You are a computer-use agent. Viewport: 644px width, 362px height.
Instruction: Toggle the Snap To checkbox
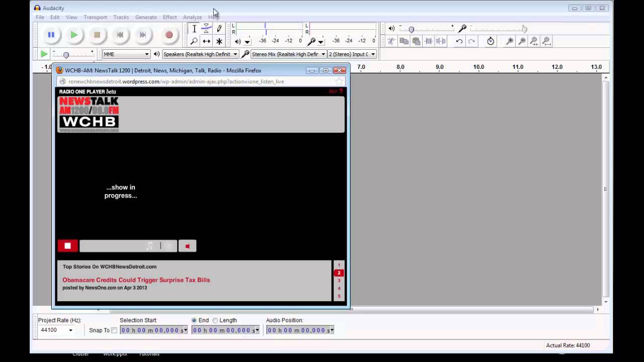coord(114,330)
